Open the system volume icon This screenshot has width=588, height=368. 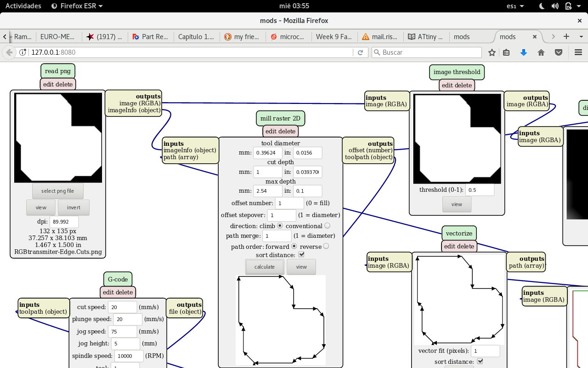tap(555, 6)
